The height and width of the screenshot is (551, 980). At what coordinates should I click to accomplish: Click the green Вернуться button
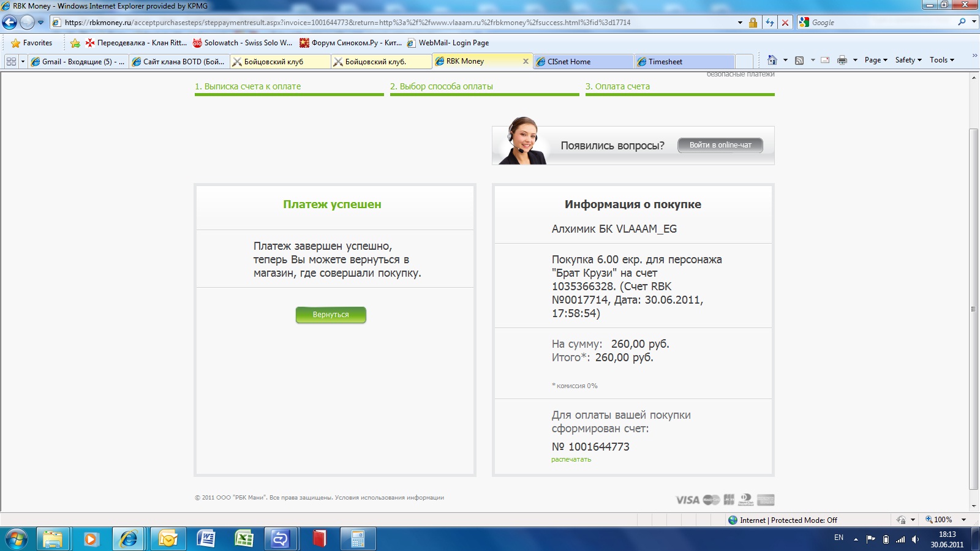click(x=331, y=315)
